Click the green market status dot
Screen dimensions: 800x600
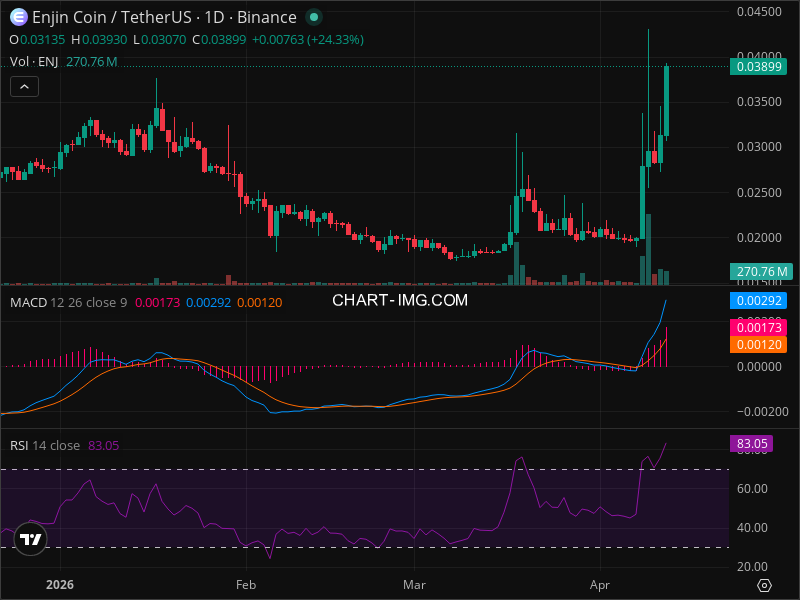click(x=314, y=17)
